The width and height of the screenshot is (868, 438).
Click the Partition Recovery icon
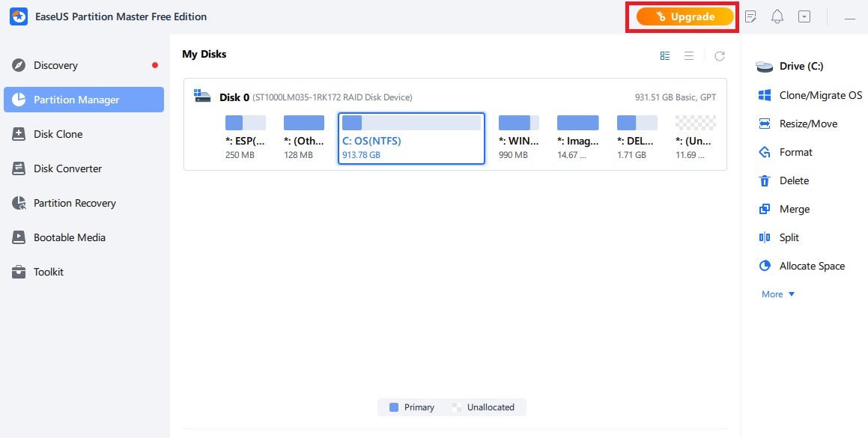19,203
